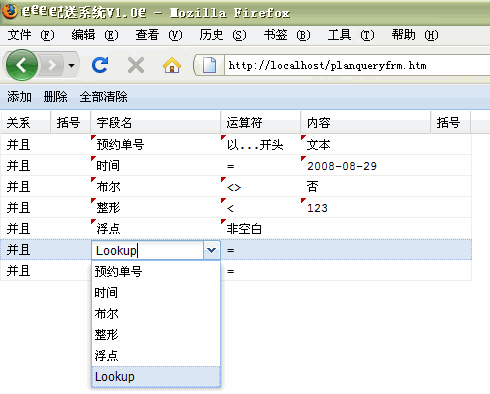Click the 文本 content cell
490x394 pixels.
366,145
